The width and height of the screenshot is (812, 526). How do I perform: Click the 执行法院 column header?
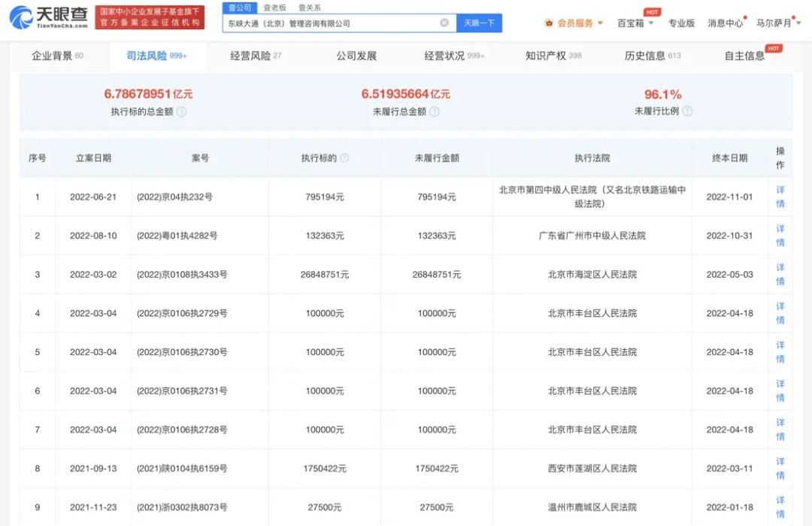point(592,158)
